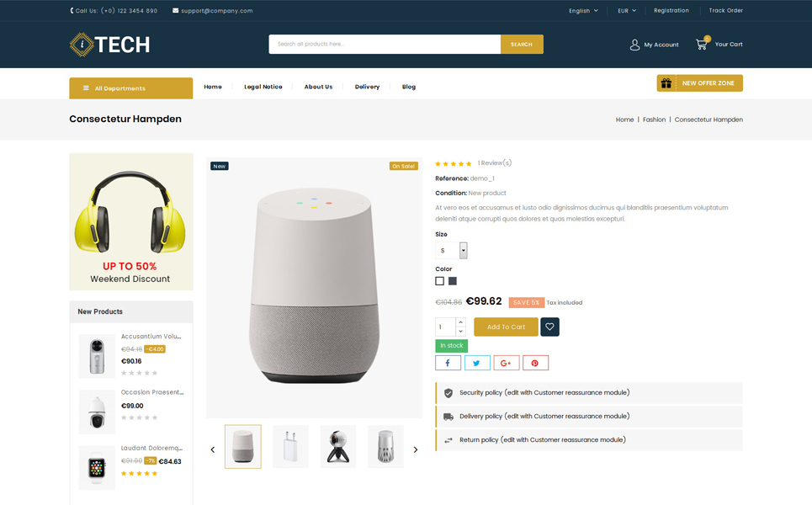Open the New Offer Zone button

pos(699,82)
